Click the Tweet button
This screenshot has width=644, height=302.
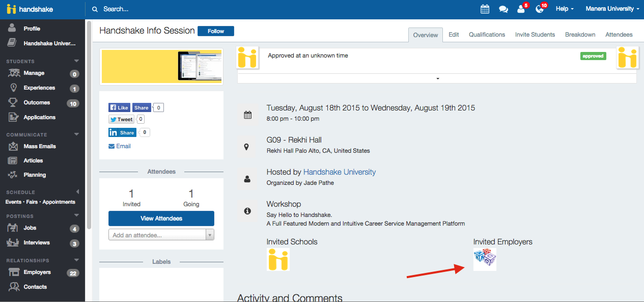[x=121, y=119]
